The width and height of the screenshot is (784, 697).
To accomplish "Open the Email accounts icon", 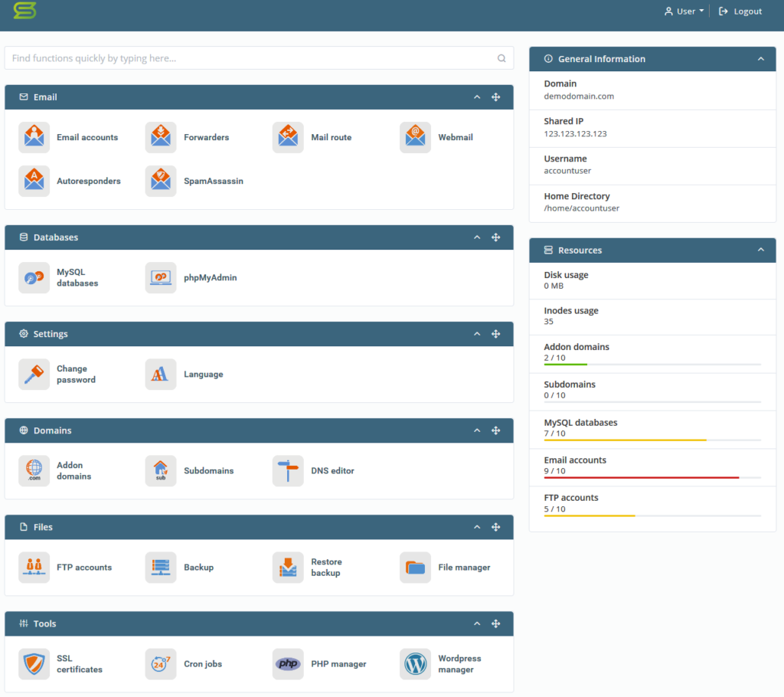I will point(34,138).
